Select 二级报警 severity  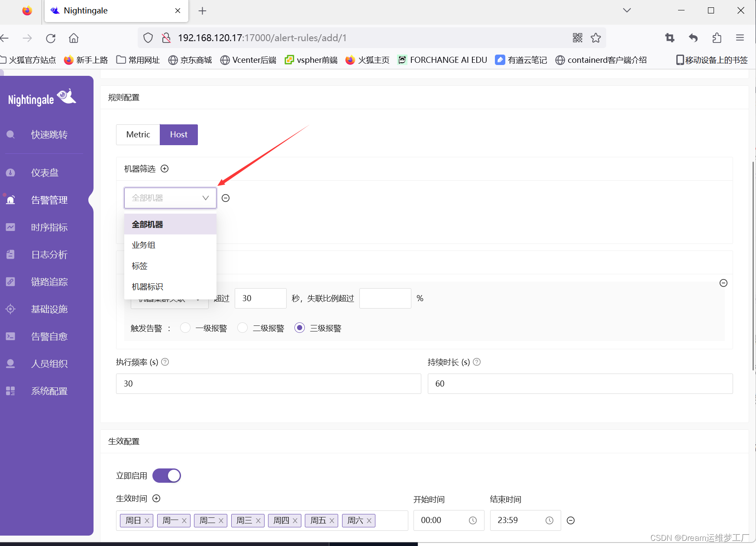click(242, 328)
